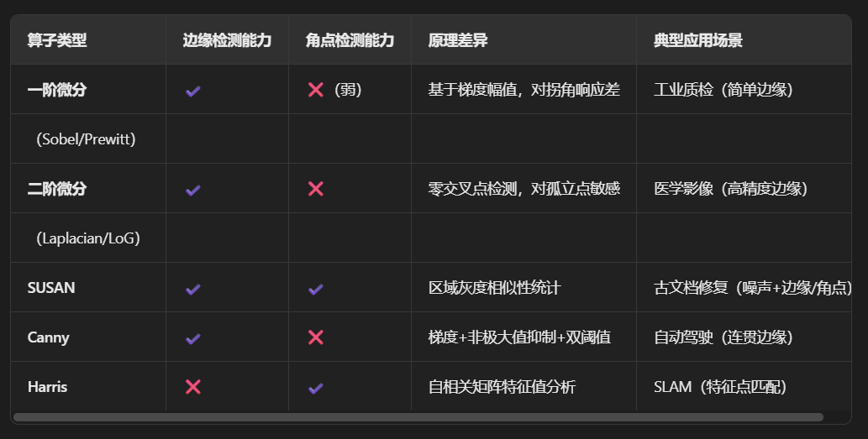Click the Canny edge detection checkmark
The width and height of the screenshot is (868, 439).
193,338
